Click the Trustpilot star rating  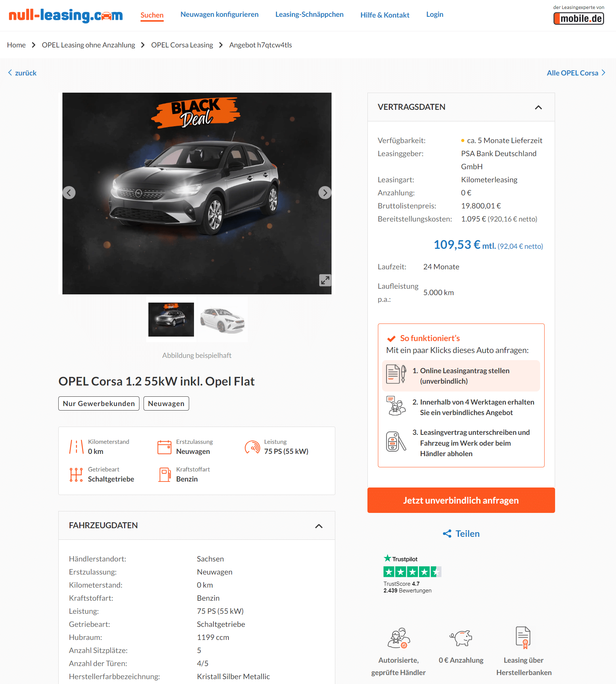point(412,572)
